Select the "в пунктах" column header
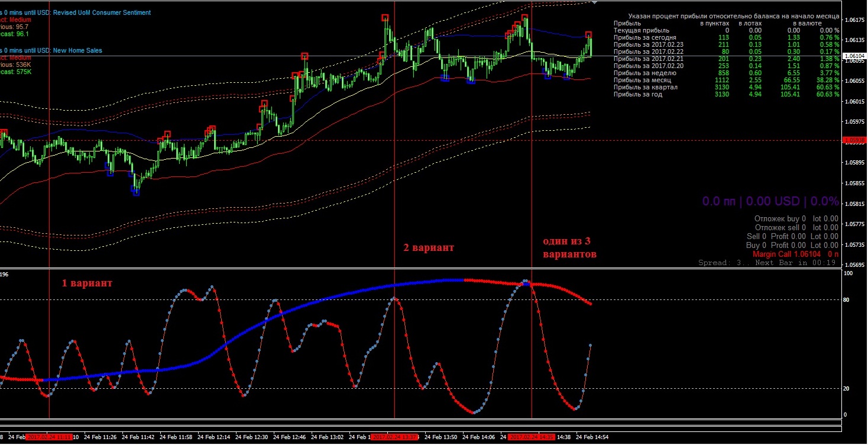This screenshot has width=868, height=445. pyautogui.click(x=714, y=23)
